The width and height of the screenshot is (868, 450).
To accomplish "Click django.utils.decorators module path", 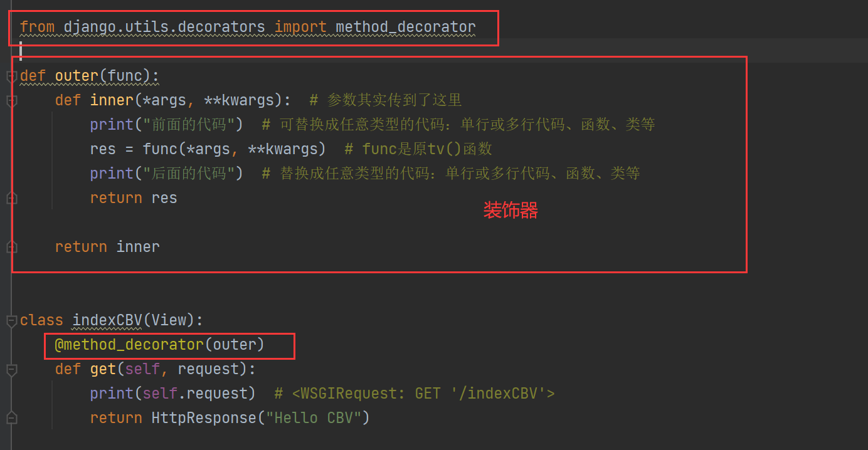I will [164, 27].
